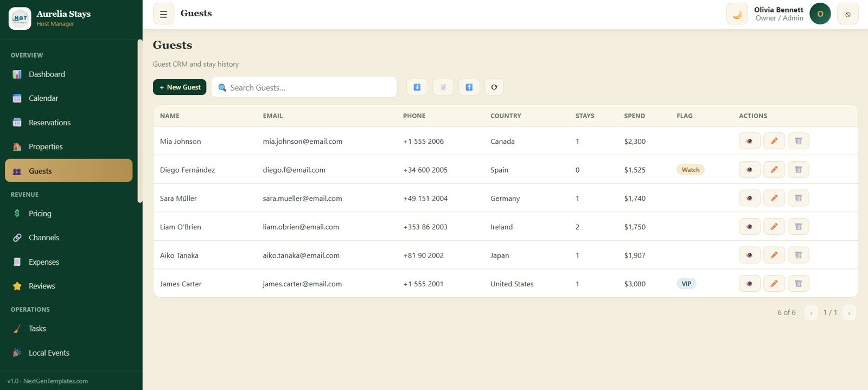This screenshot has width=868, height=390.
Task: Click the country cell Japan
Action: (500, 255)
